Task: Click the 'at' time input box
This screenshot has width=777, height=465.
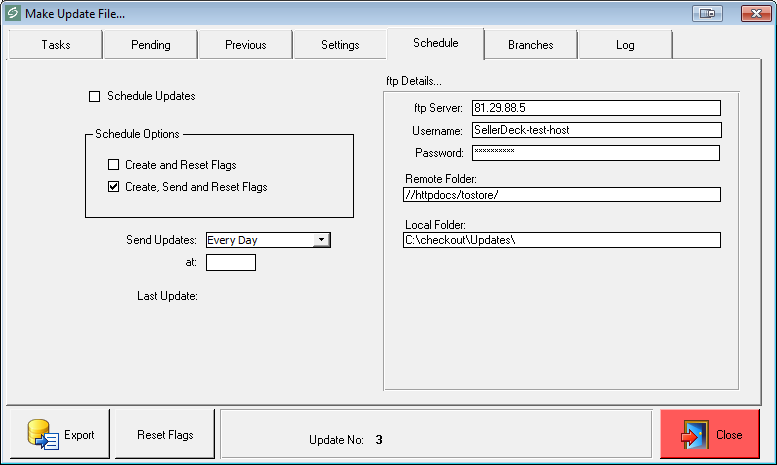Action: (230, 263)
